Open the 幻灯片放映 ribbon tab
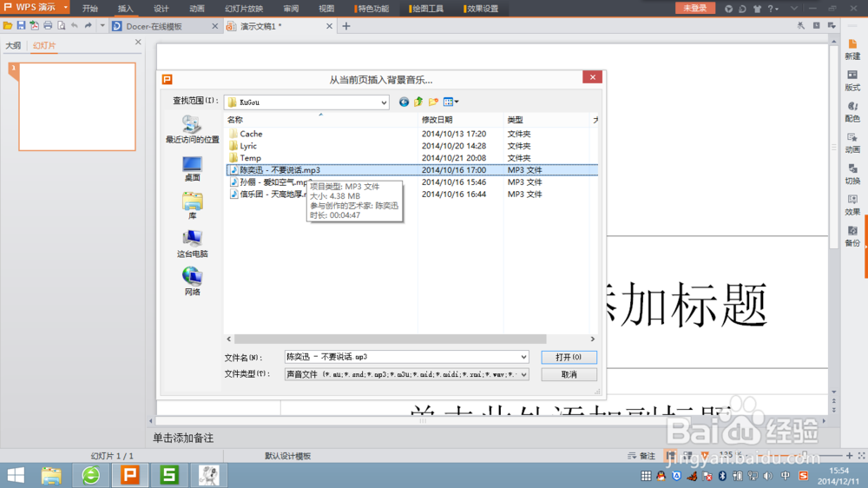This screenshot has height=488, width=868. coord(244,9)
